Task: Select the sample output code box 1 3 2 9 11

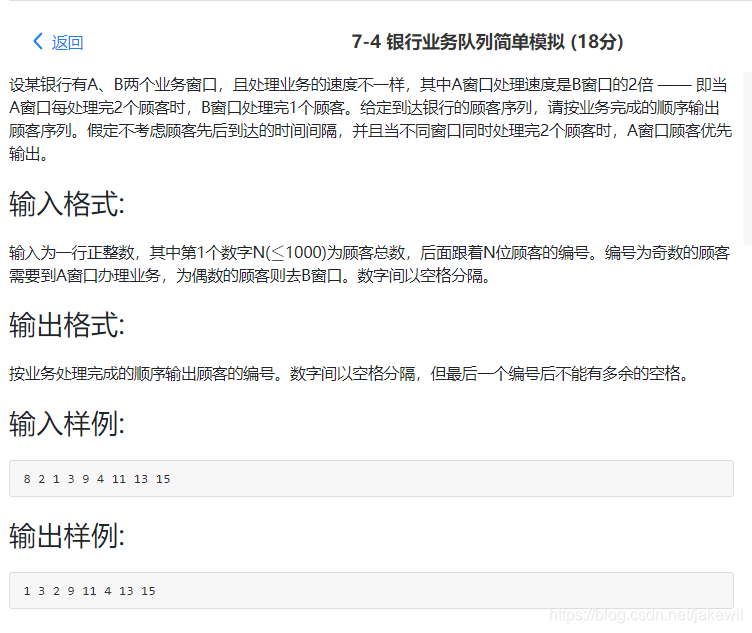Action: (x=371, y=590)
